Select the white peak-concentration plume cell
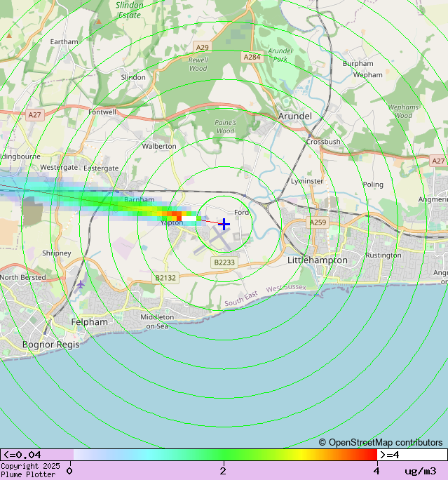This screenshot has width=448, height=480. 189,218
